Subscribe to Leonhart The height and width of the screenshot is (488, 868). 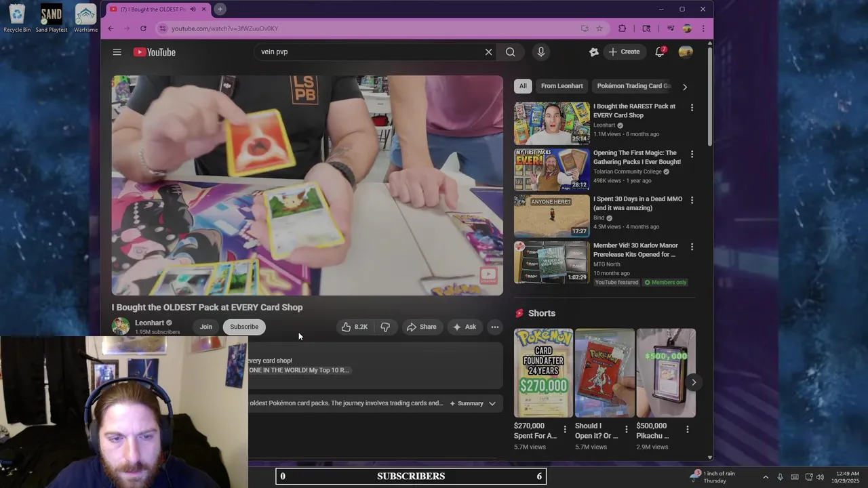tap(244, 327)
